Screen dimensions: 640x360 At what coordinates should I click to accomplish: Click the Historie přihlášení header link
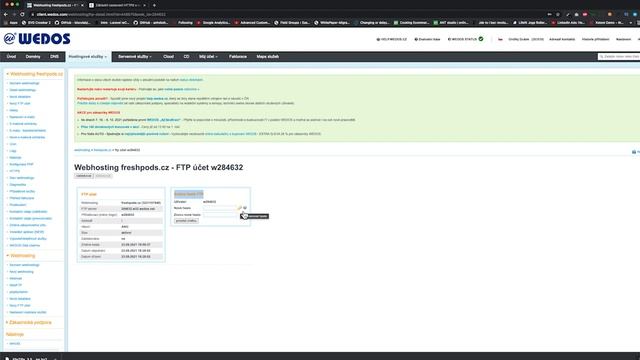click(x=596, y=40)
